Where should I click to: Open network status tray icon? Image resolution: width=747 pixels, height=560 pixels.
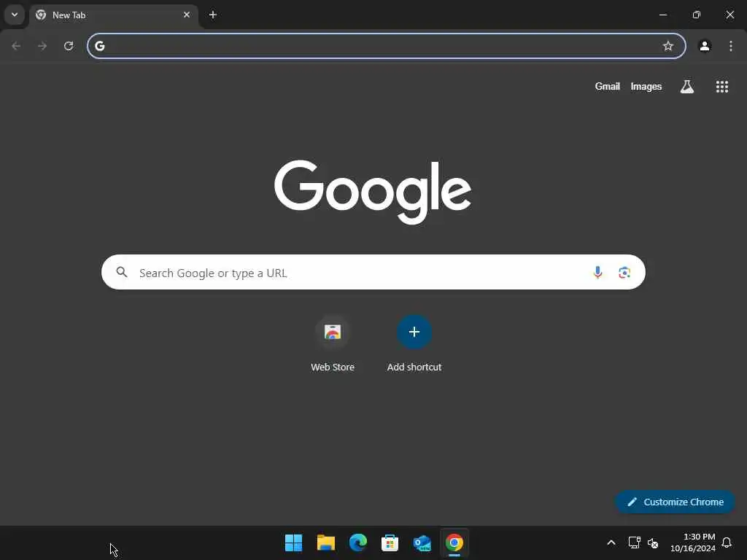634,542
